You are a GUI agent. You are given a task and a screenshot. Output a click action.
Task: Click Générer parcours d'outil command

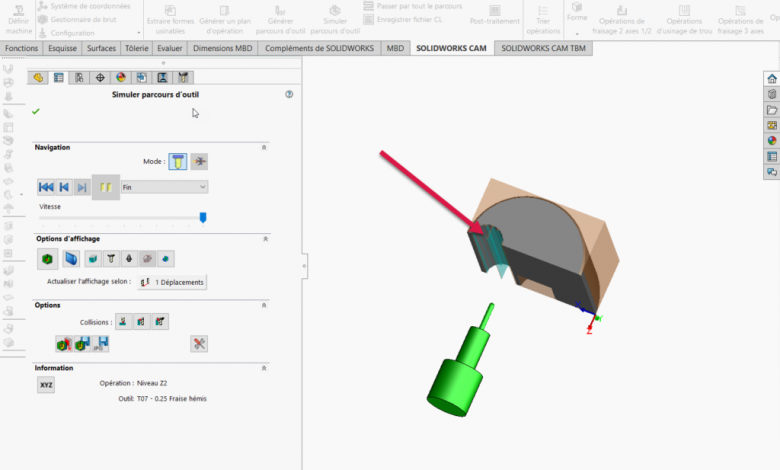(x=281, y=20)
